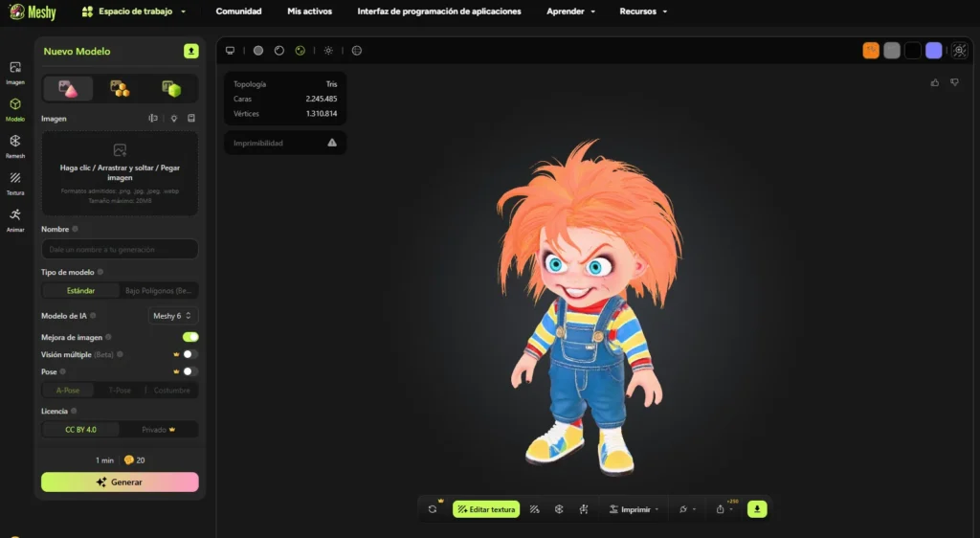Select the Animar sidebar icon
This screenshot has height=538, width=980.
click(14, 218)
